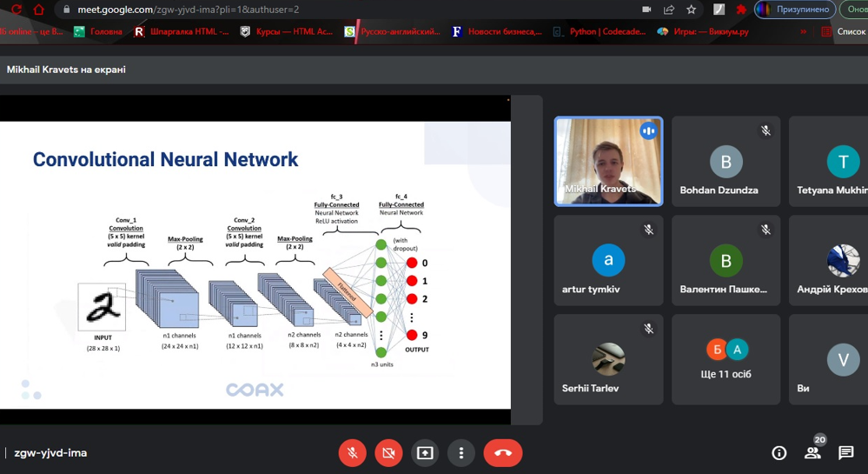The height and width of the screenshot is (474, 868).
Task: Unmute the microphone in call controls
Action: [x=352, y=453]
